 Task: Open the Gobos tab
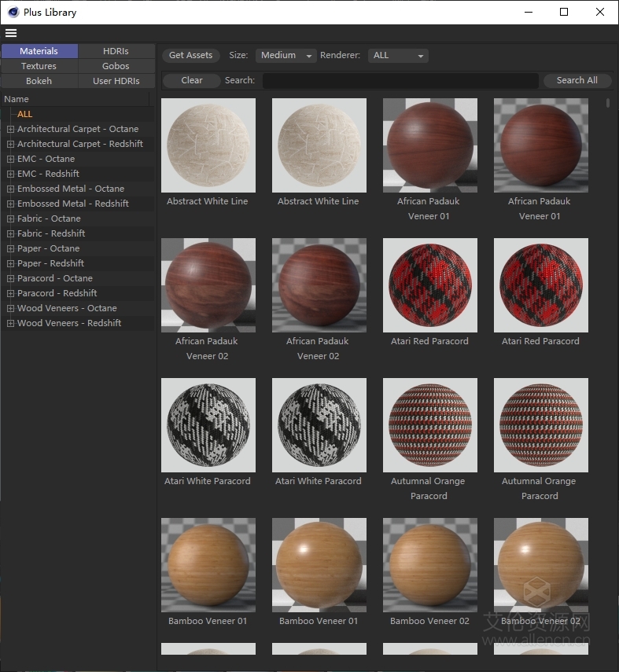[x=116, y=66]
